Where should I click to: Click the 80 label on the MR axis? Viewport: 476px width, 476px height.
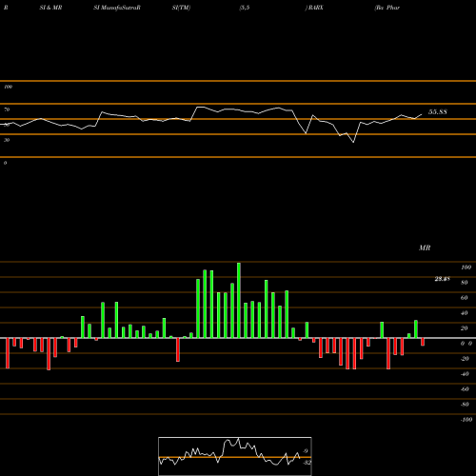465,283
